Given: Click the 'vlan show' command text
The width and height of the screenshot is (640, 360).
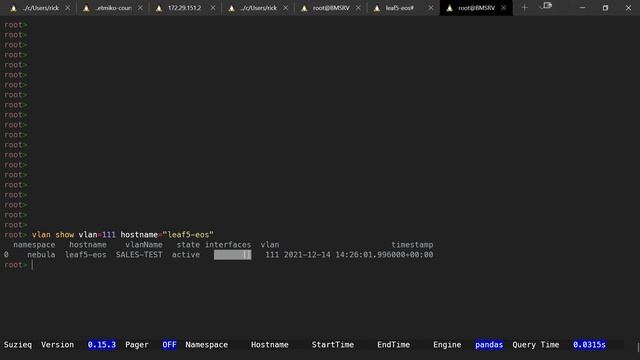Looking at the screenshot, I should point(53,235).
